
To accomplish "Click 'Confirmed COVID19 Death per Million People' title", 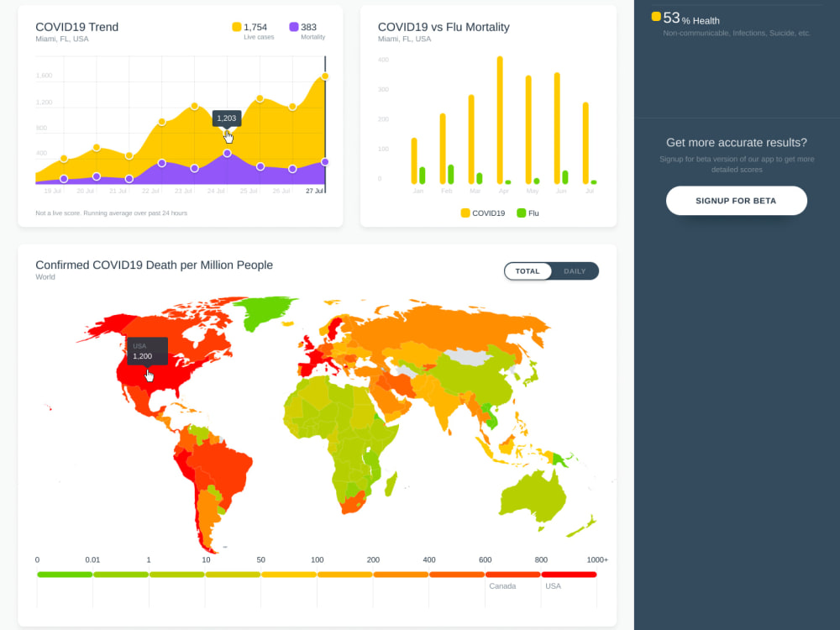I will [155, 265].
